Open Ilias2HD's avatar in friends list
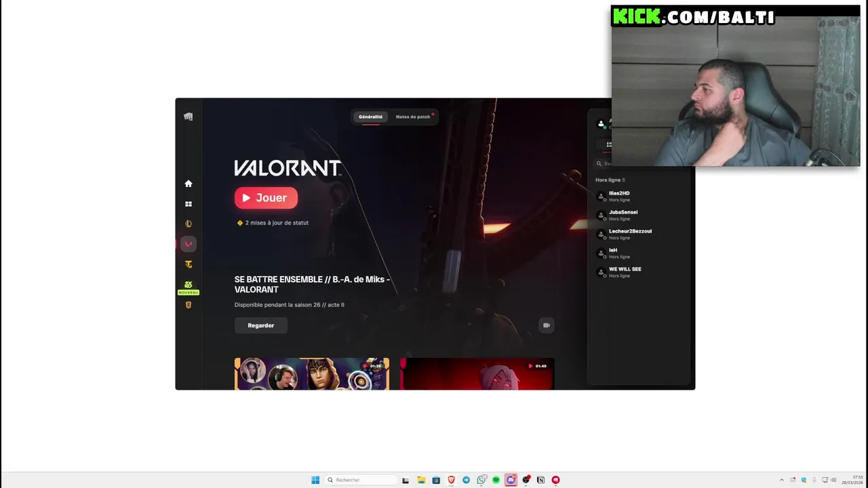The width and height of the screenshot is (868, 488). 601,196
